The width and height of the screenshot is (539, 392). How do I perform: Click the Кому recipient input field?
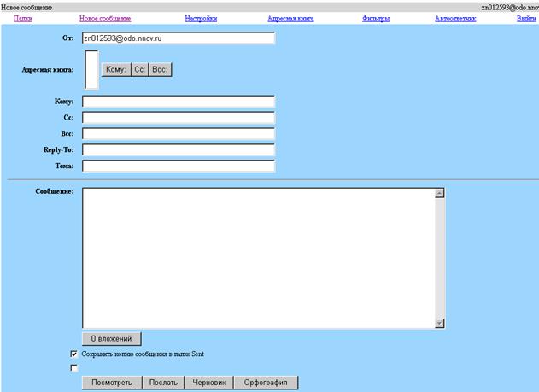pyautogui.click(x=178, y=102)
